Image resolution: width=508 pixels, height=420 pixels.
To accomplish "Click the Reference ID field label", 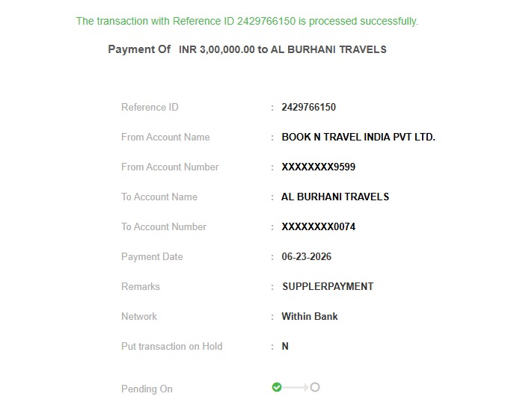I will pyautogui.click(x=150, y=107).
